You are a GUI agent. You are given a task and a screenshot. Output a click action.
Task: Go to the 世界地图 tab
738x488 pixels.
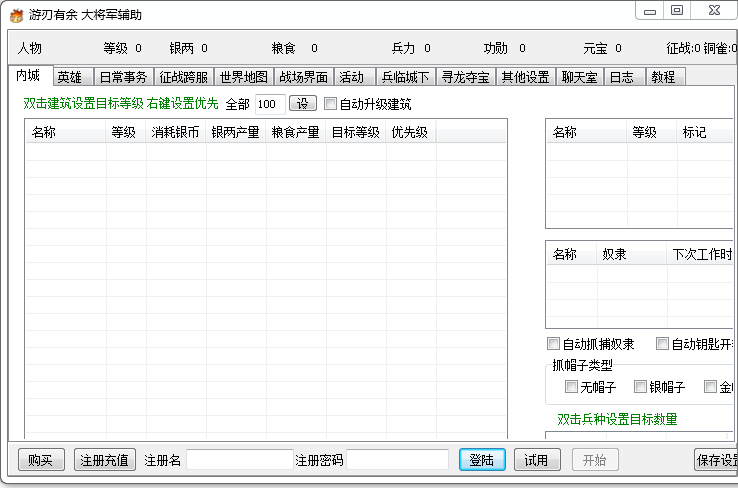pyautogui.click(x=244, y=77)
